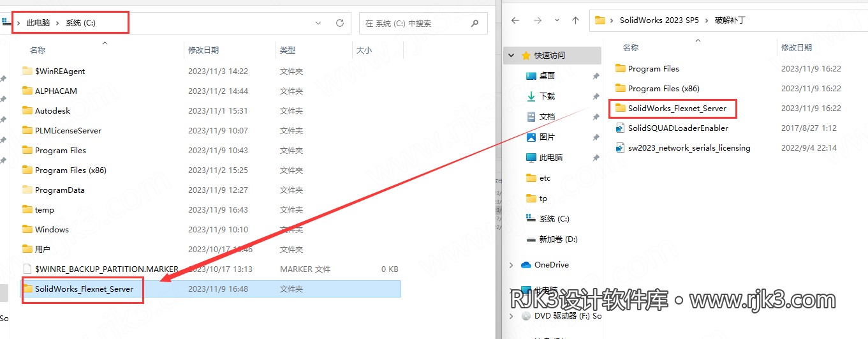868x339 pixels.
Task: Expand the OneDrive tree node
Action: (x=511, y=264)
